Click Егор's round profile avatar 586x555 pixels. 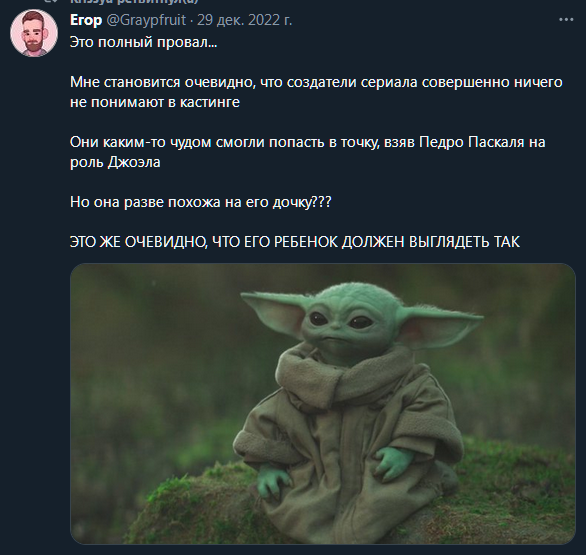tap(34, 33)
